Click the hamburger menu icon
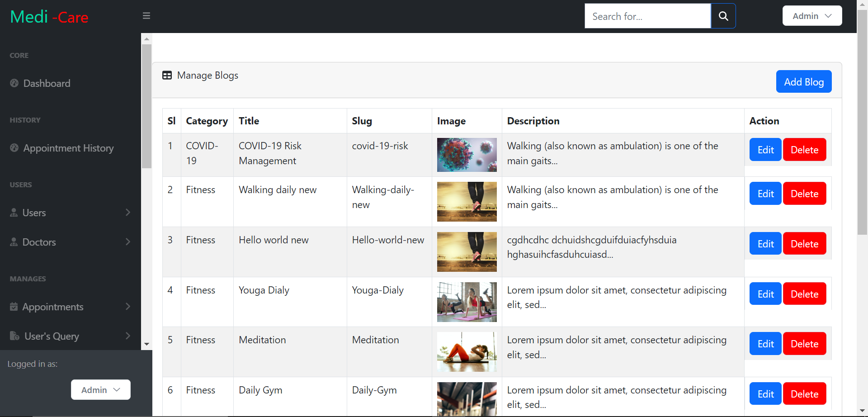868x417 pixels. pyautogui.click(x=146, y=15)
